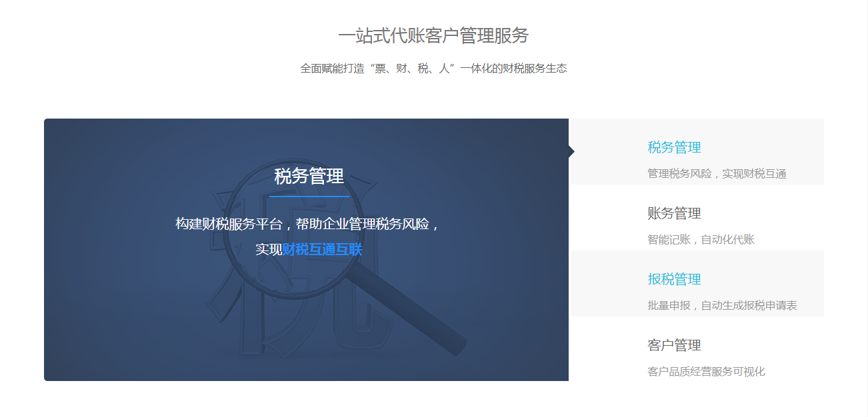Click the 实现 text before the highlighted link
Viewport: 868px width, 417px height.
(269, 250)
